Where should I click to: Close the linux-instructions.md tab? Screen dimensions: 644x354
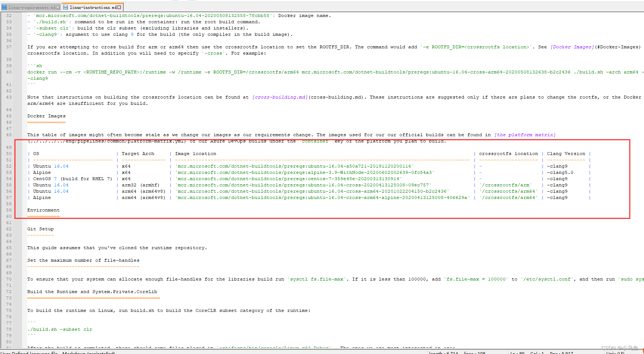120,7
